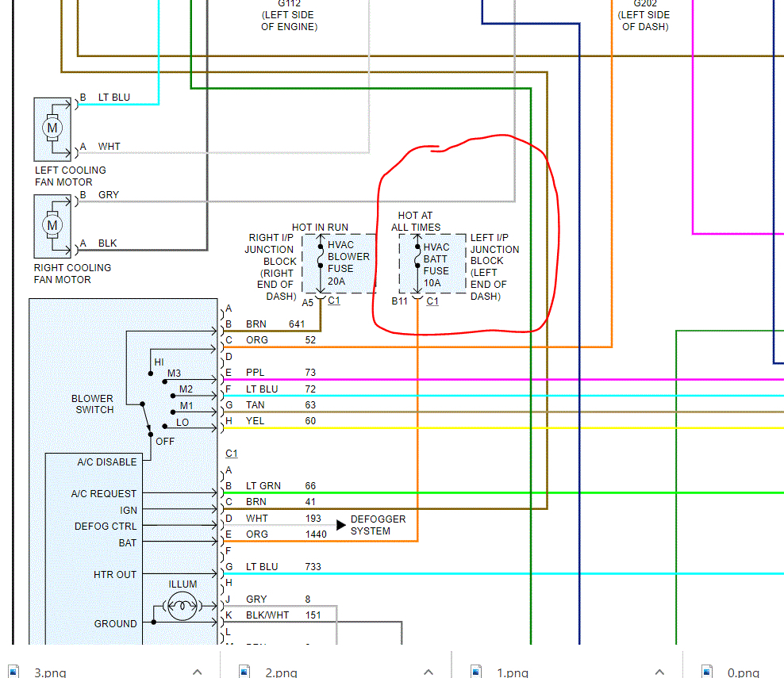
Task: Click the underlined C1 label beside A5
Action: 334,301
